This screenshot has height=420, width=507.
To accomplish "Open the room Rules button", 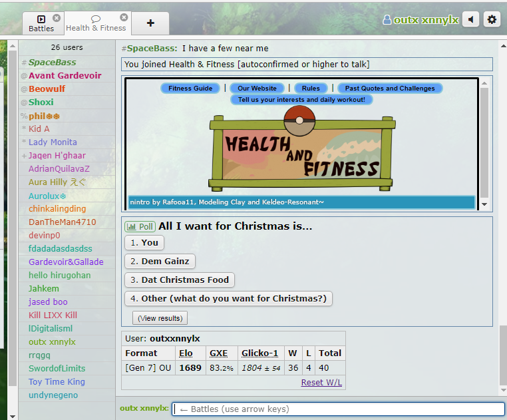I will 311,88.
